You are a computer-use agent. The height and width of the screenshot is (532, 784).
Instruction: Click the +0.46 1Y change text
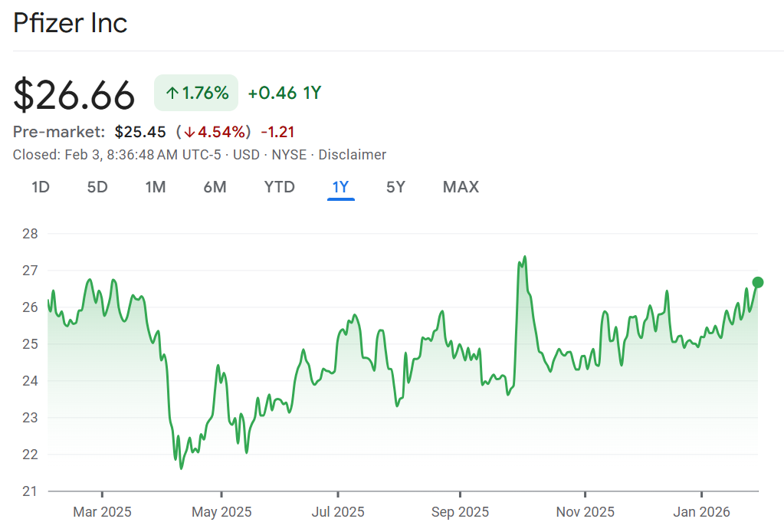click(x=284, y=94)
